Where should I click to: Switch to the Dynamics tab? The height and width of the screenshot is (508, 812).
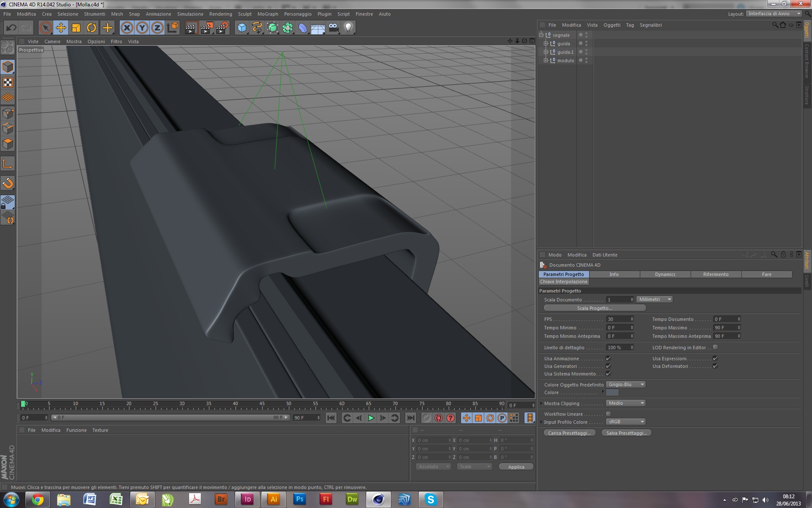coord(665,274)
